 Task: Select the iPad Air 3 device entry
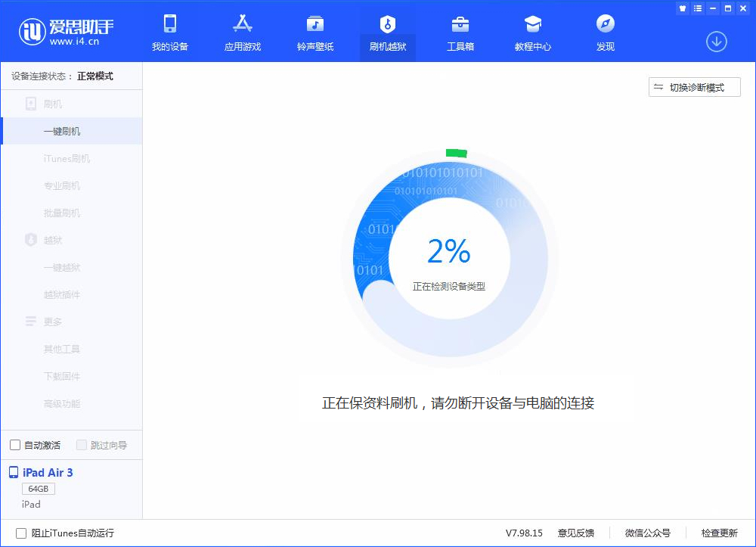pyautogui.click(x=47, y=473)
